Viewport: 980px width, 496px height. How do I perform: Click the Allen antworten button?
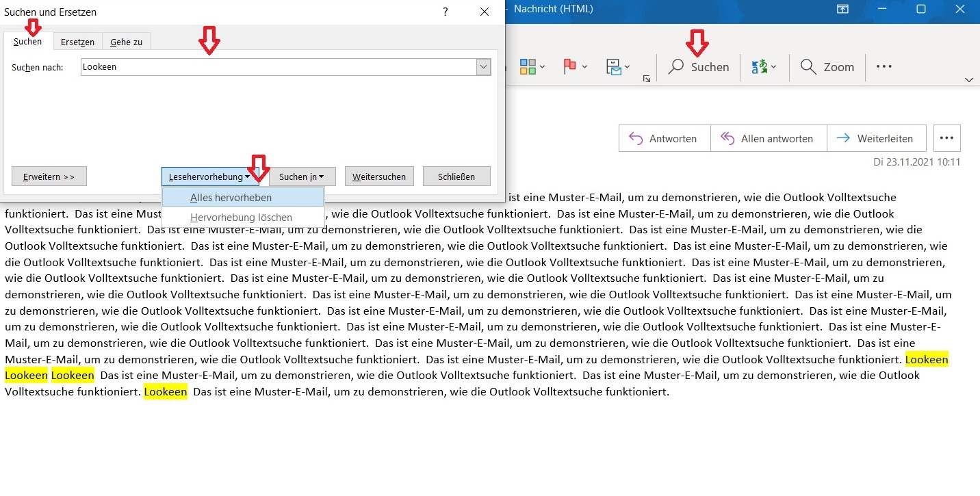pos(769,138)
